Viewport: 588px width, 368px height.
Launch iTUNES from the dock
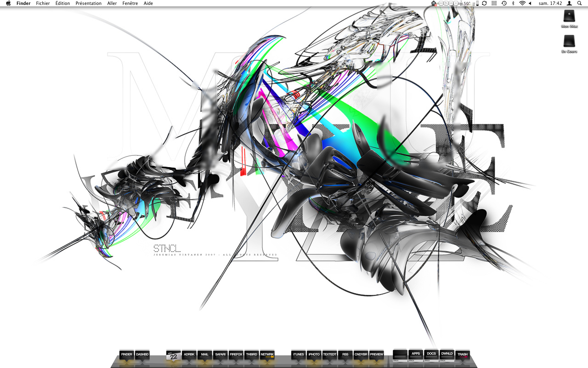click(x=298, y=355)
